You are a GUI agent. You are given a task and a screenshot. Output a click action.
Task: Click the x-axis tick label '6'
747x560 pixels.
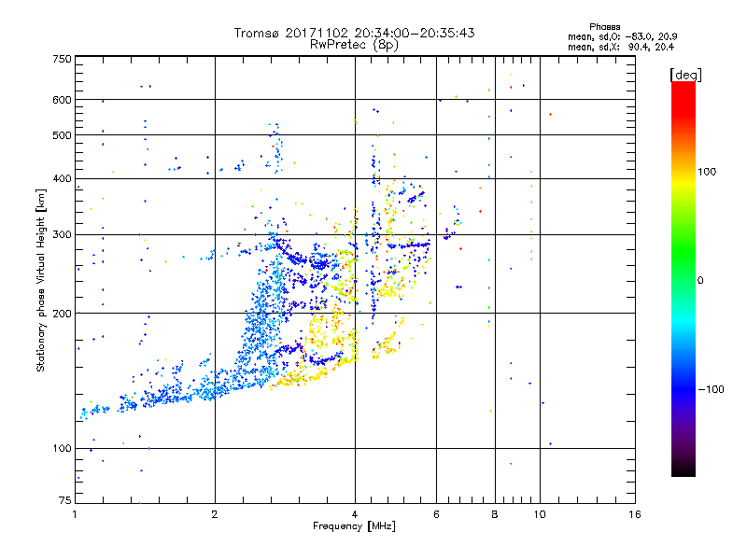[x=436, y=514]
